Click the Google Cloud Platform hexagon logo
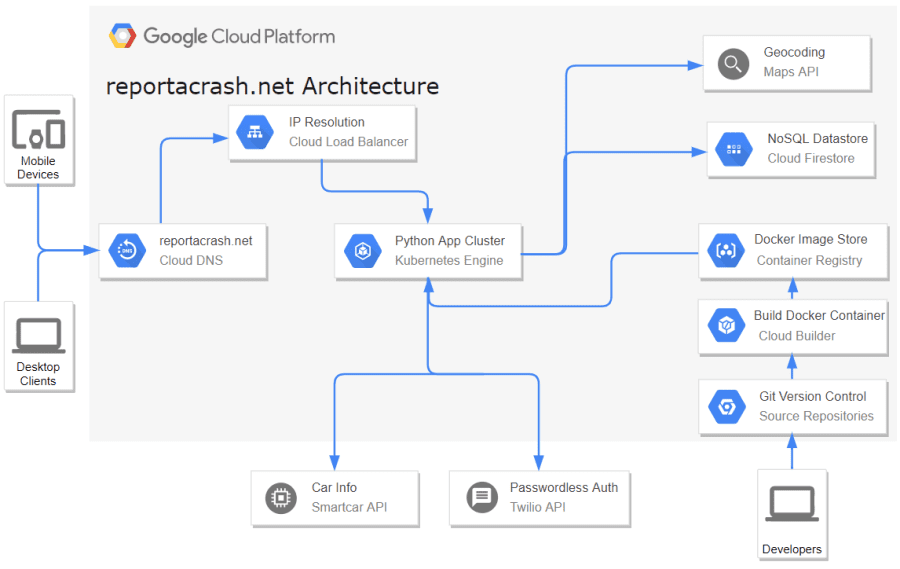Viewport: 900px width, 569px height. 122,36
